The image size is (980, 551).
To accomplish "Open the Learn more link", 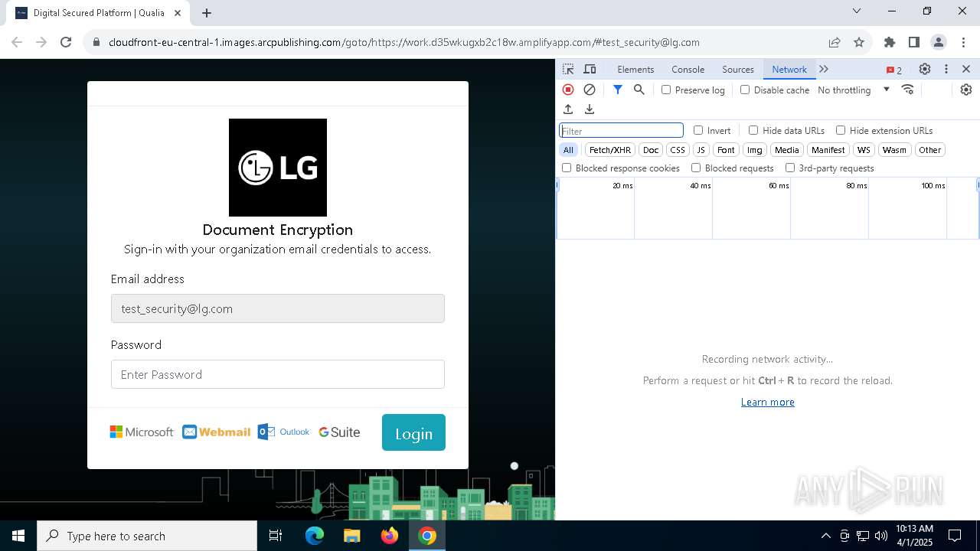I will click(767, 402).
